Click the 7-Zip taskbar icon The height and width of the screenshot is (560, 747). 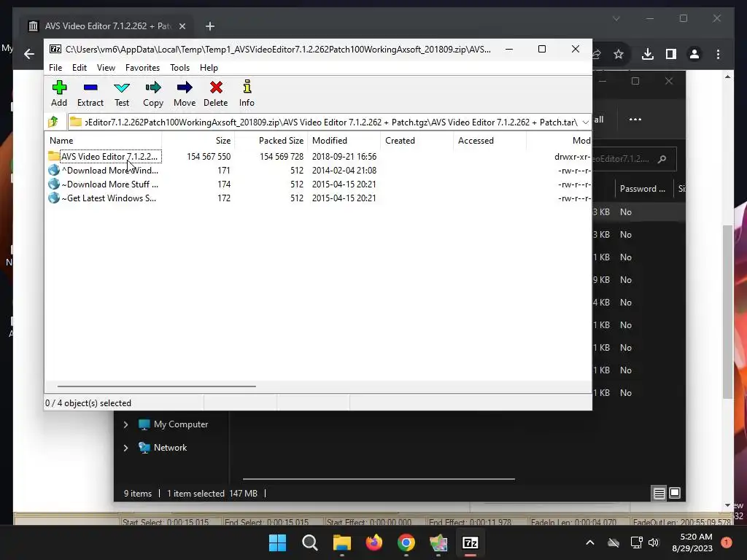point(471,542)
